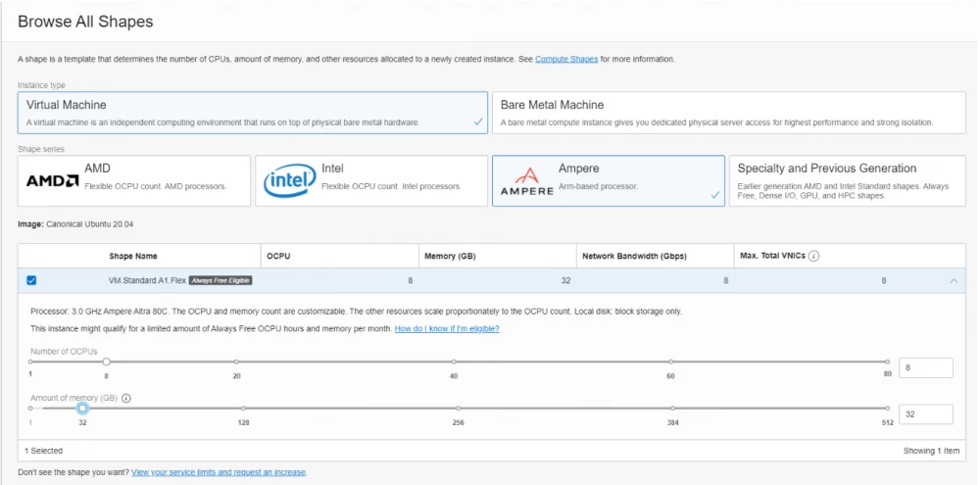Open View your service limits and request an increase link
The image size is (980, 485).
tap(219, 472)
